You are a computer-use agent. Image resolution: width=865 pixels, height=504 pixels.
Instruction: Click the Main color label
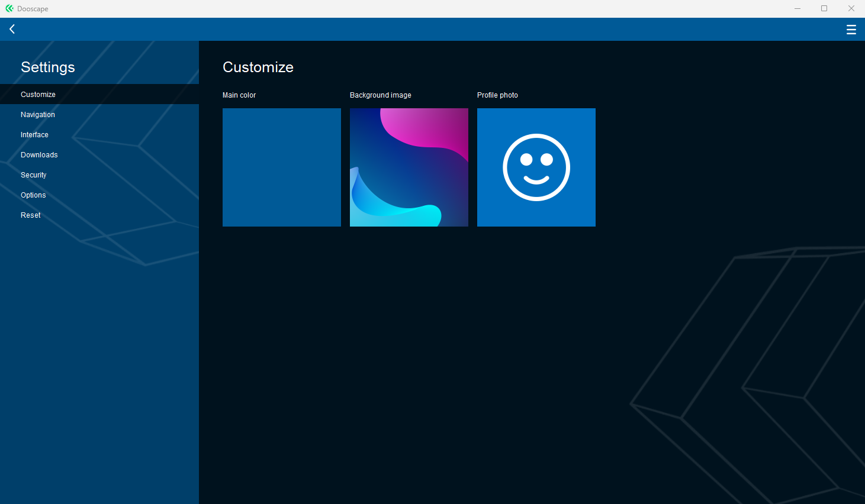(x=239, y=95)
